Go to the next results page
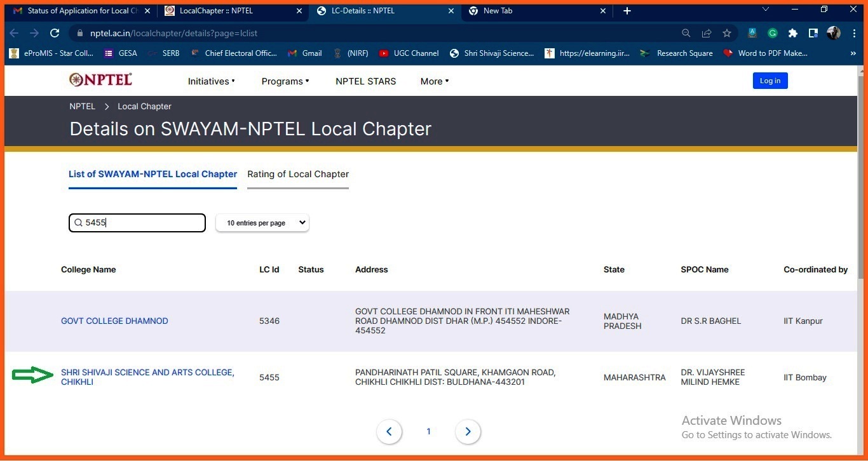The height and width of the screenshot is (461, 868). coord(468,432)
